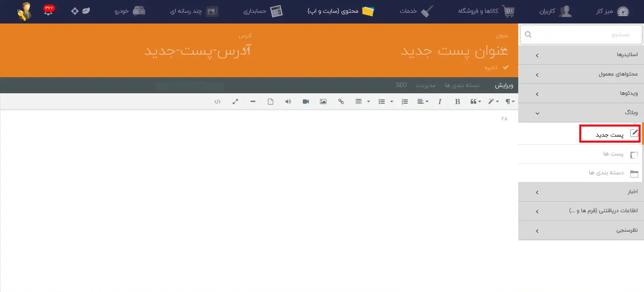Toggle the fullscreen editor icon
The width and height of the screenshot is (644, 292).
point(235,102)
